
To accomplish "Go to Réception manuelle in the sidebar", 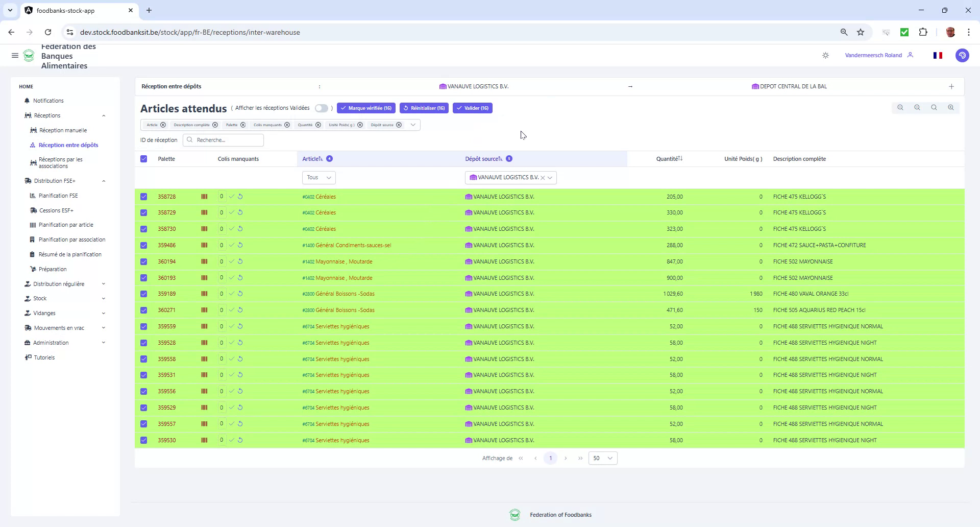I will [63, 130].
